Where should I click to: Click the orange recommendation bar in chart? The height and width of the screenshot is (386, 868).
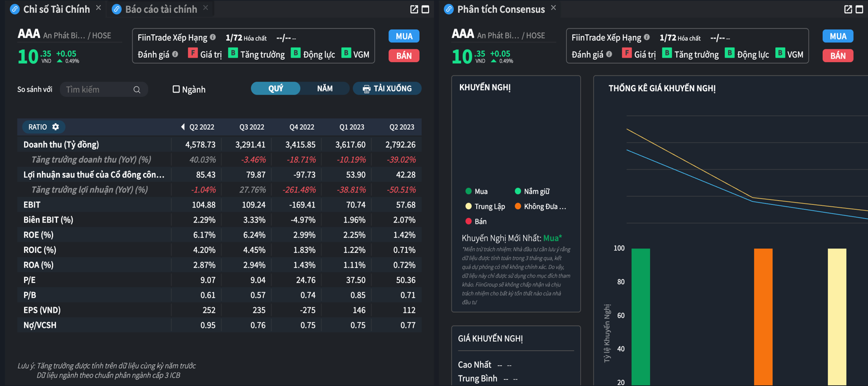pyautogui.click(x=763, y=317)
